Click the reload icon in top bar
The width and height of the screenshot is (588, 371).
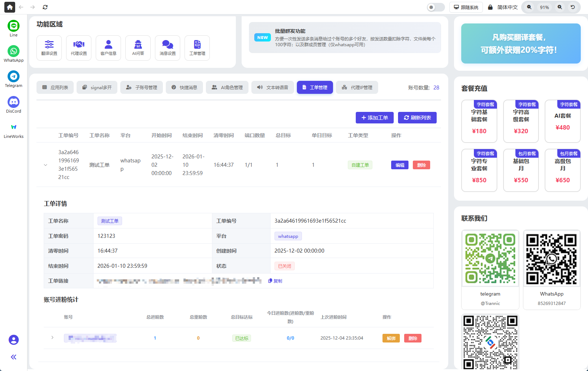point(45,7)
